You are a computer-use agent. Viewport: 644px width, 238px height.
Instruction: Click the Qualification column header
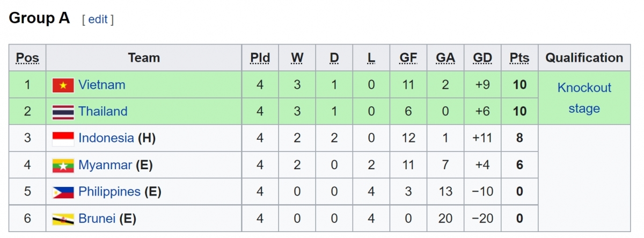point(584,58)
